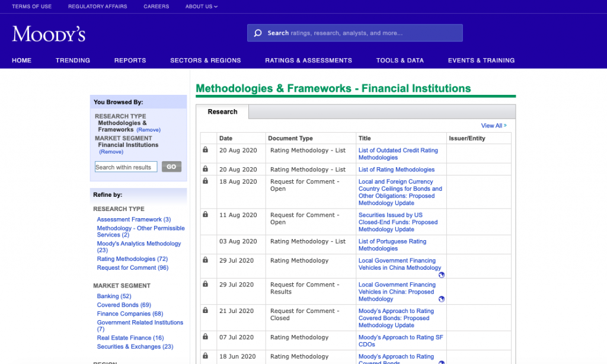This screenshot has height=364, width=607.
Task: Open the About Us dropdown
Action: [x=202, y=7]
